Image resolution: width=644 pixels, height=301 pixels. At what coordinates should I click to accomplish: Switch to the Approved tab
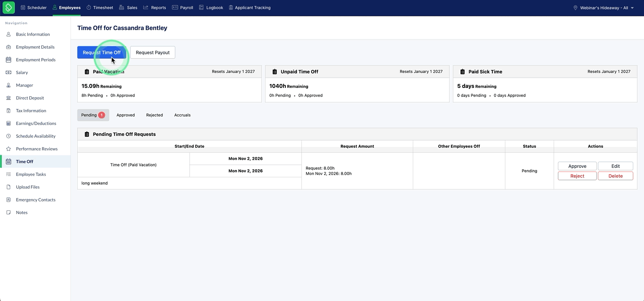pos(126,115)
